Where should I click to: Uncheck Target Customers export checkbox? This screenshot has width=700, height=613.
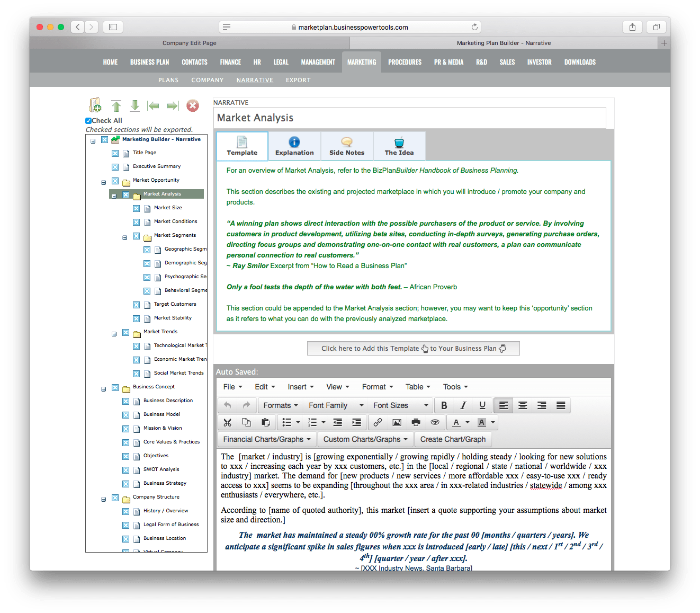136,305
